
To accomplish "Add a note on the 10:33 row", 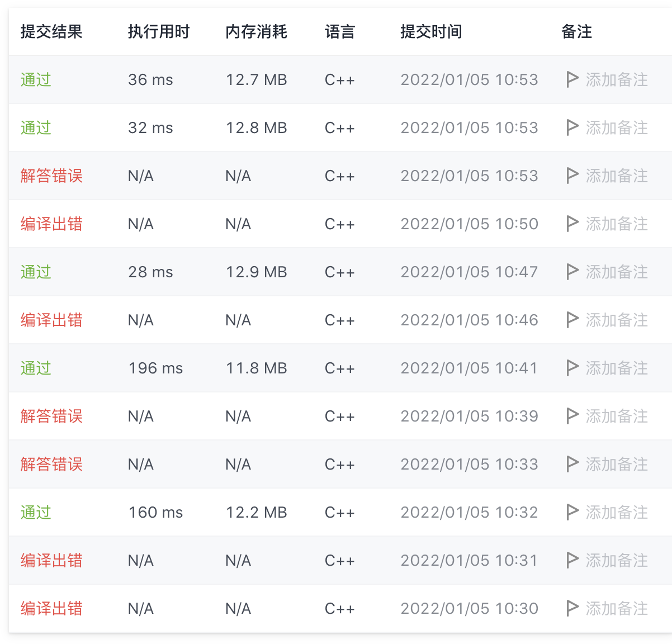I will pos(617,465).
